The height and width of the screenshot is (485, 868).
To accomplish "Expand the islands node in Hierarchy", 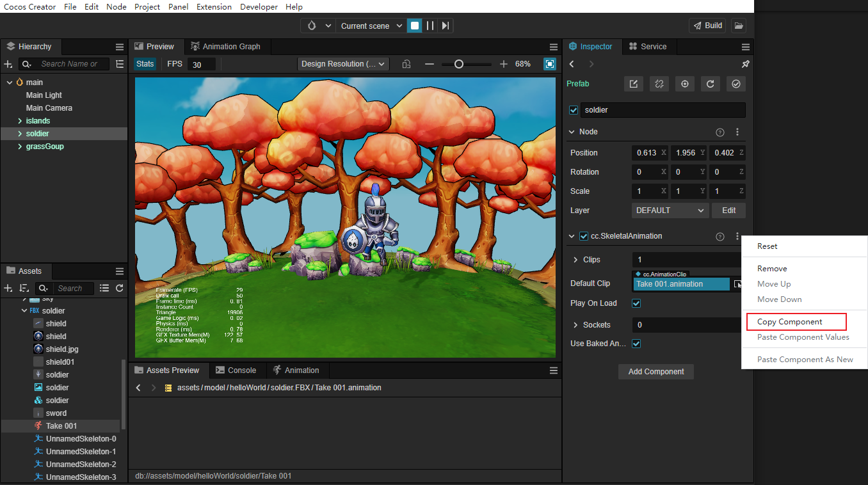I will (20, 121).
